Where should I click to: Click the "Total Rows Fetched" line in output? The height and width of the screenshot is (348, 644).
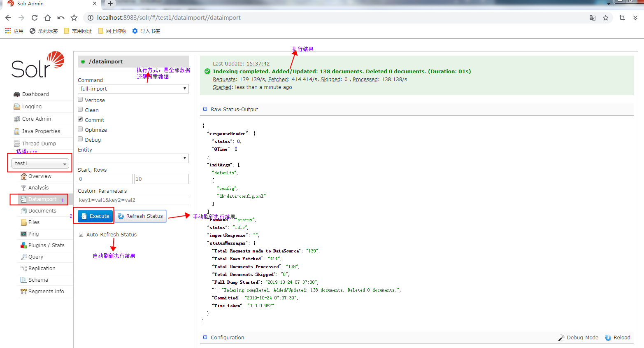(247, 259)
